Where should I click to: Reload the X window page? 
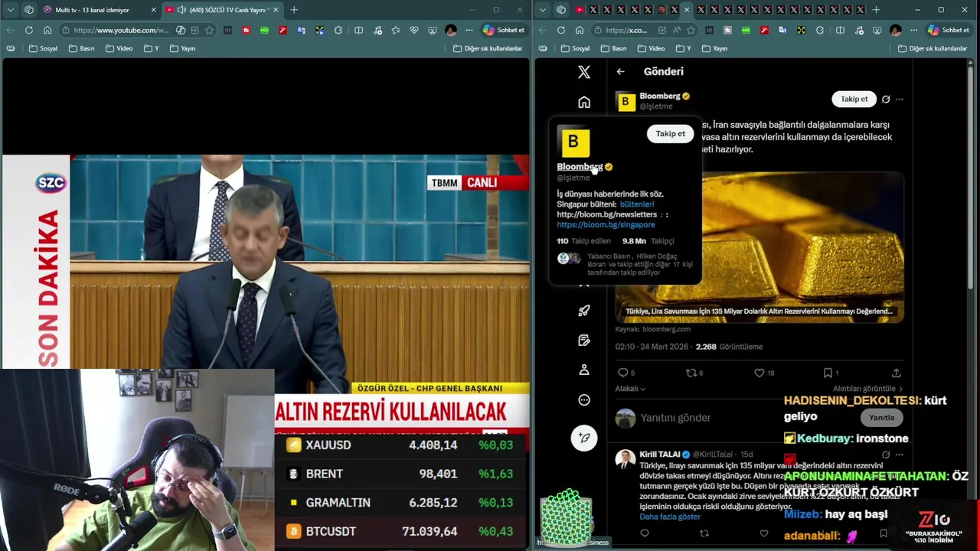click(x=561, y=30)
